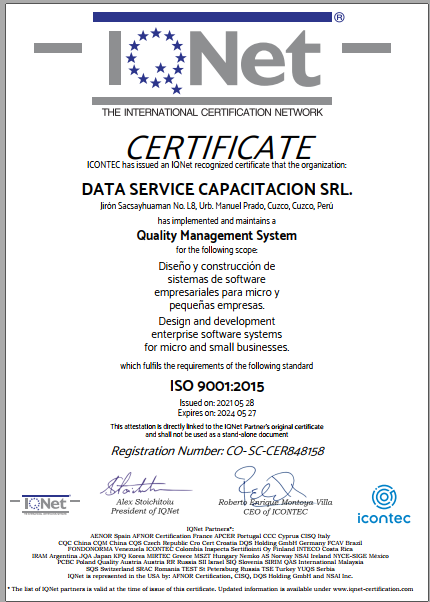This screenshot has width=430, height=602.
Task: Click 'has implemented and maintains a' text
Action: (217, 221)
